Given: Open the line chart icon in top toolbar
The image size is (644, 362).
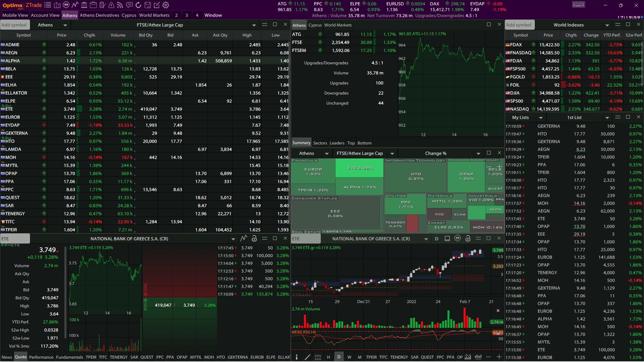Looking at the screenshot, I should (75, 5).
